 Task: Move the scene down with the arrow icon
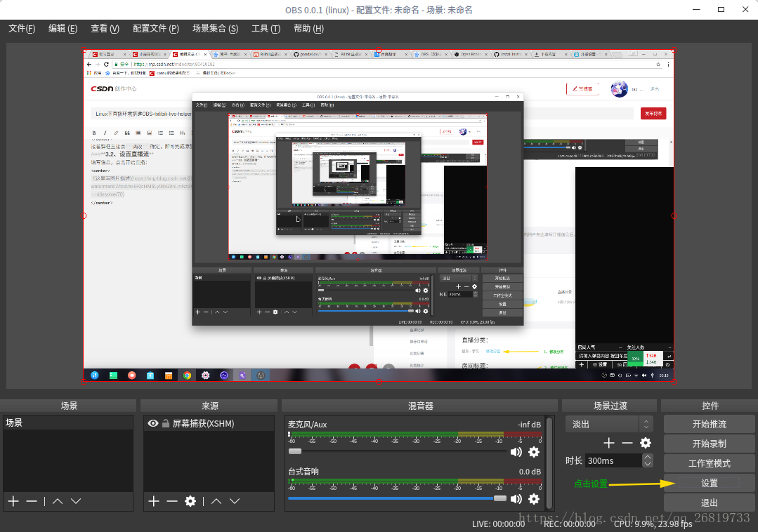coord(74,501)
